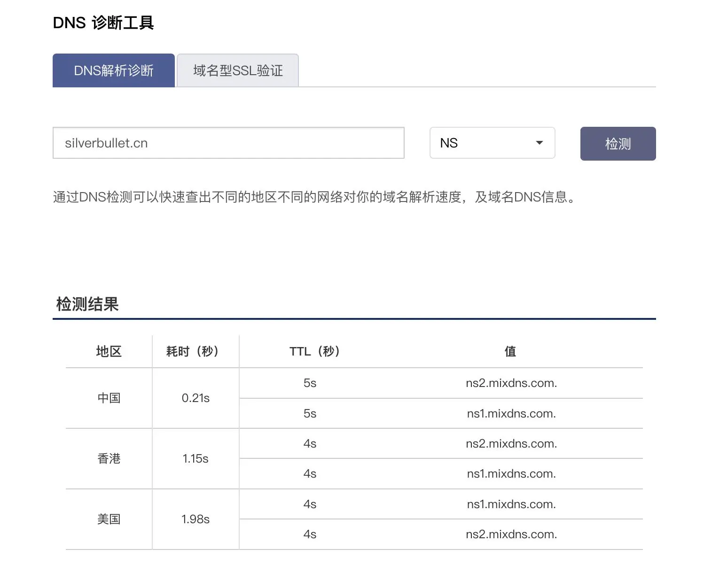Click the 值 column header

click(x=510, y=351)
